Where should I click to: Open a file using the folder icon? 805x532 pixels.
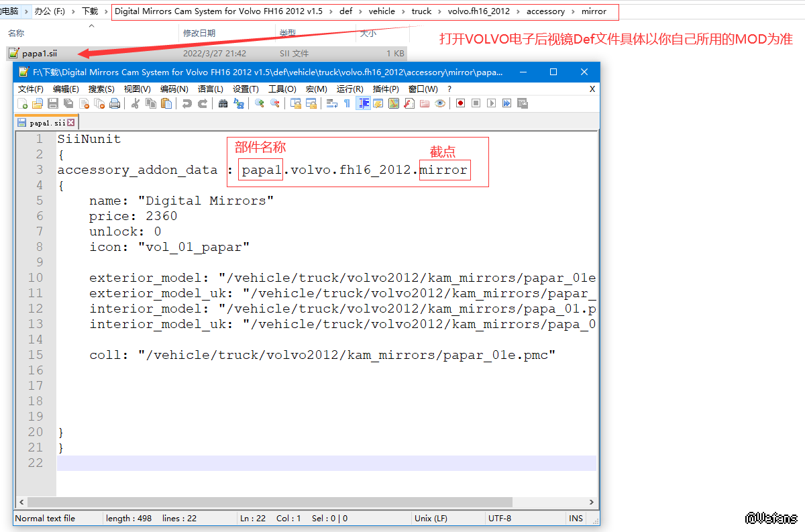pos(37,103)
